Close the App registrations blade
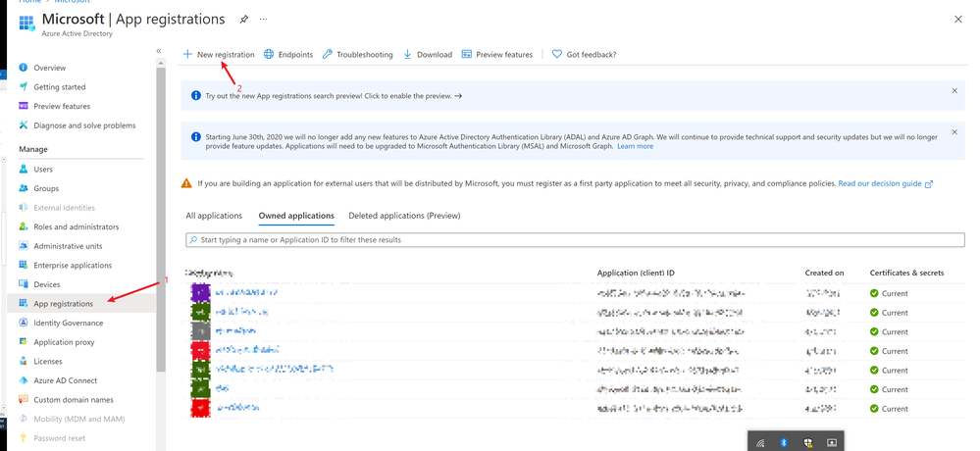The image size is (980, 451). tap(958, 20)
